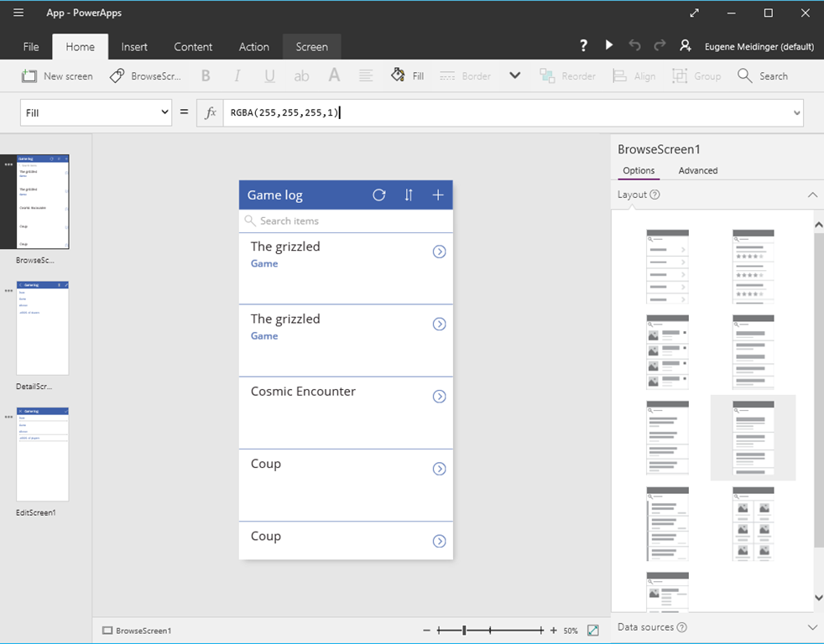Toggle Underline formatting
Image resolution: width=824 pixels, height=644 pixels.
pyautogui.click(x=269, y=76)
